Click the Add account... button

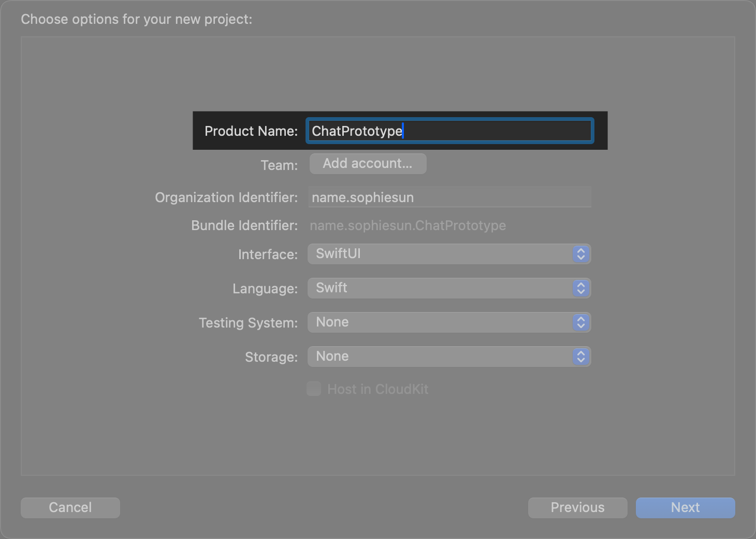point(368,164)
